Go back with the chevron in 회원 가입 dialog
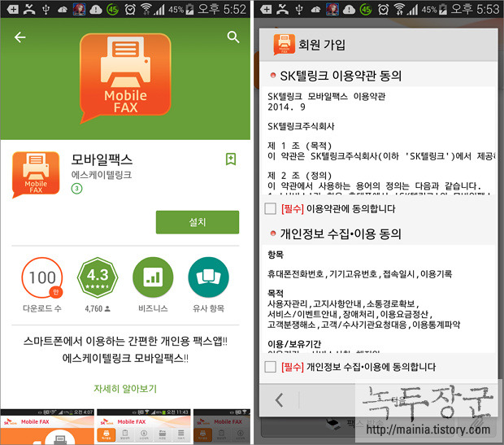This screenshot has height=445, width=504. pos(280,400)
